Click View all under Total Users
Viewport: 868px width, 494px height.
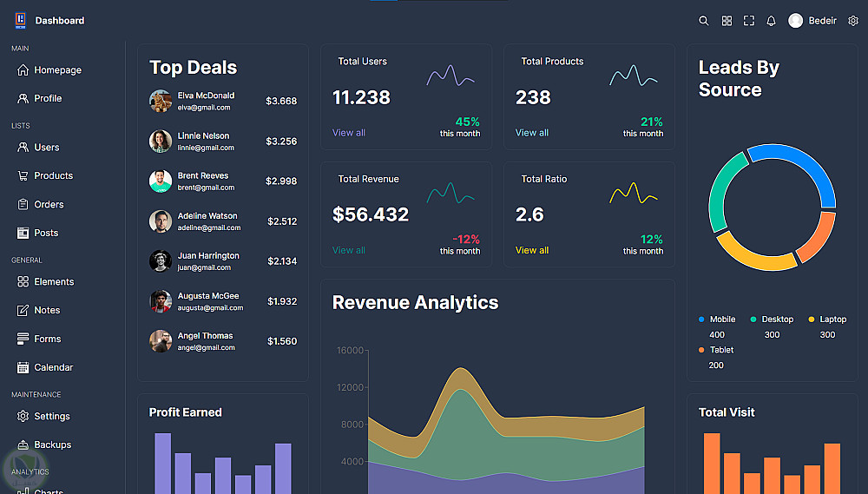coord(349,132)
